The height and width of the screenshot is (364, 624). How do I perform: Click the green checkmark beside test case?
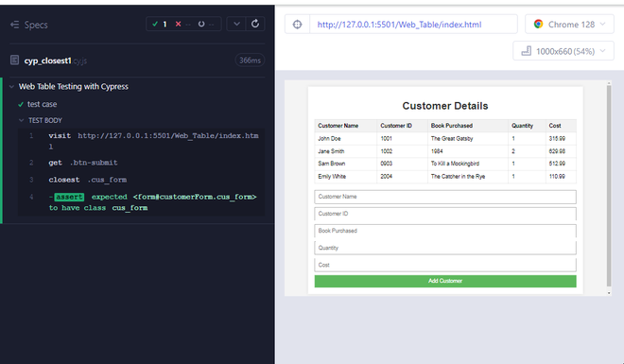21,104
